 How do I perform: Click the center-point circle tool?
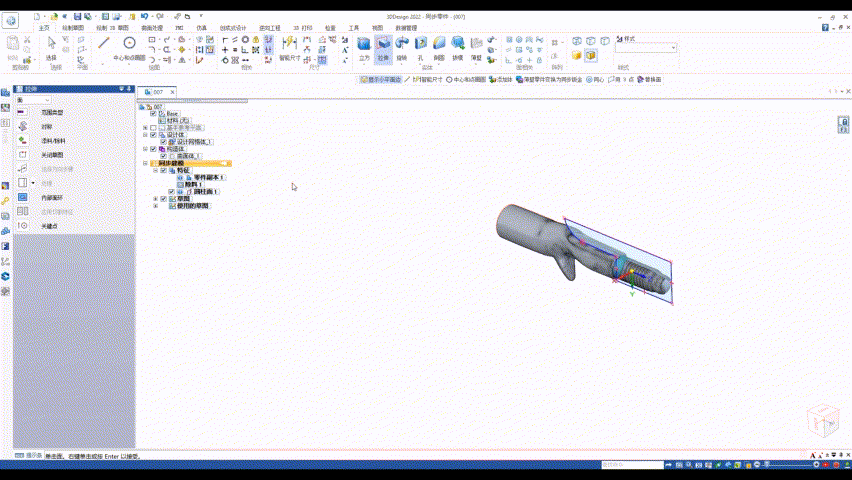click(x=129, y=43)
